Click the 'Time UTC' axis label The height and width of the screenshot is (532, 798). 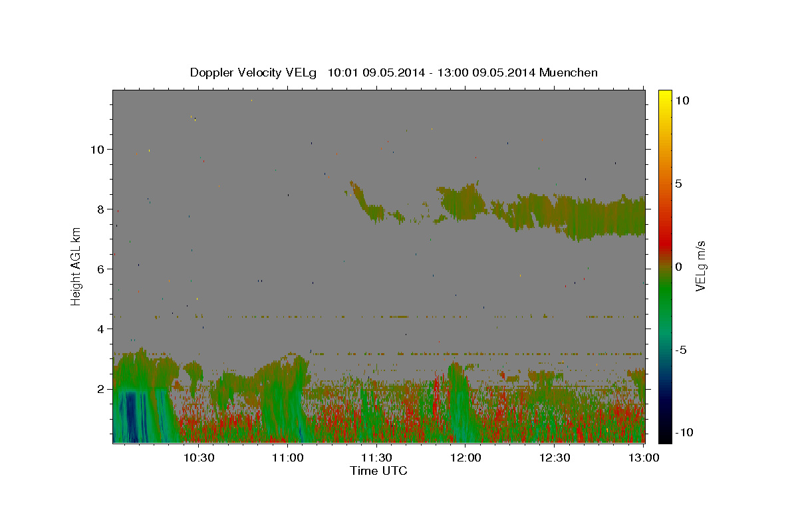point(378,471)
